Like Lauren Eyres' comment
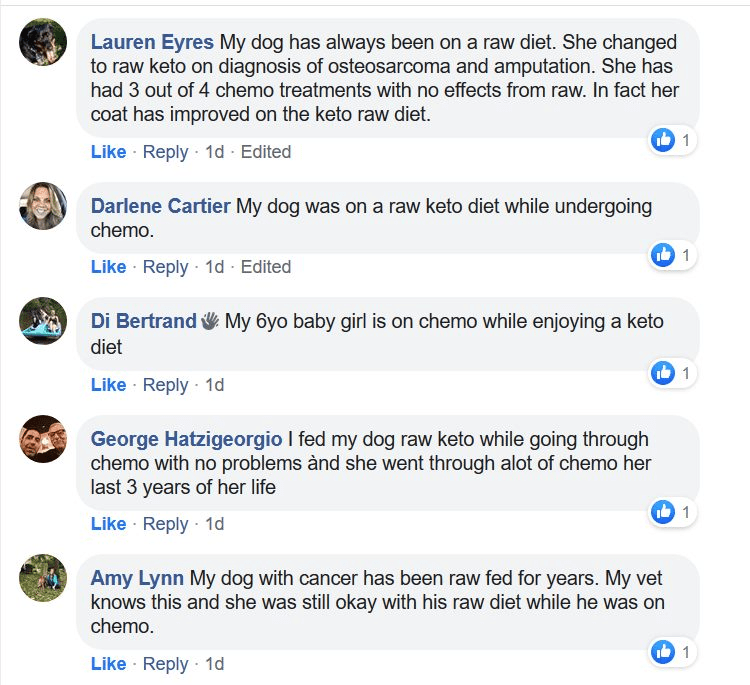 pyautogui.click(x=108, y=152)
